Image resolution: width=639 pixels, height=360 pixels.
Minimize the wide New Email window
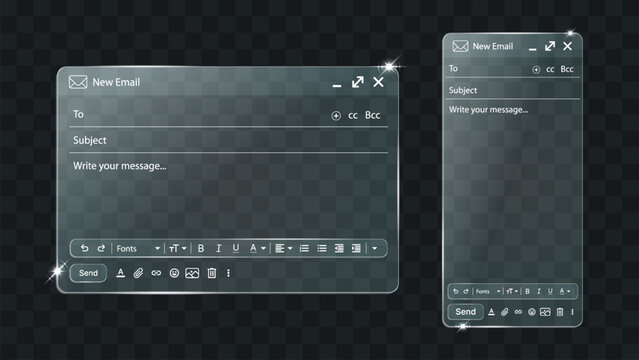(x=337, y=85)
